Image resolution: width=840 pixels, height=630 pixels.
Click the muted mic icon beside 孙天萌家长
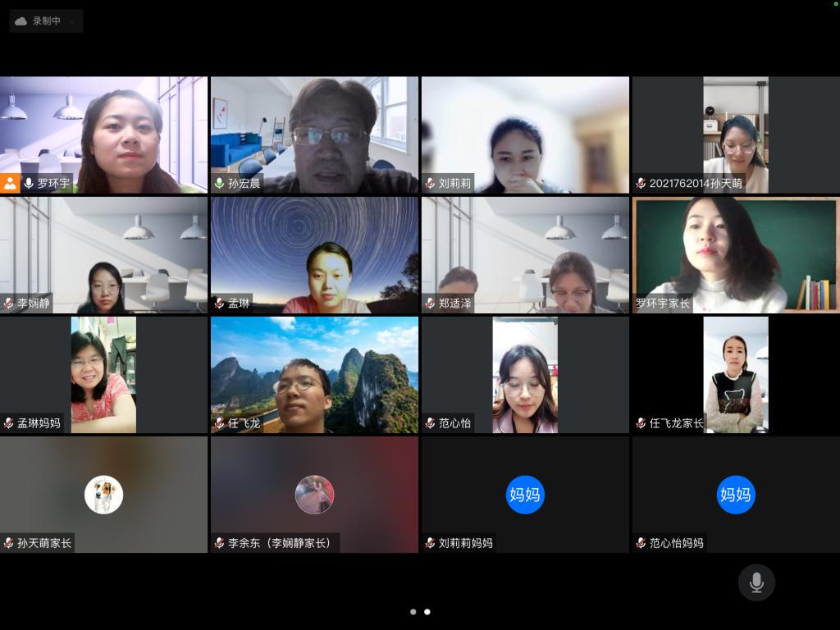[x=8, y=543]
